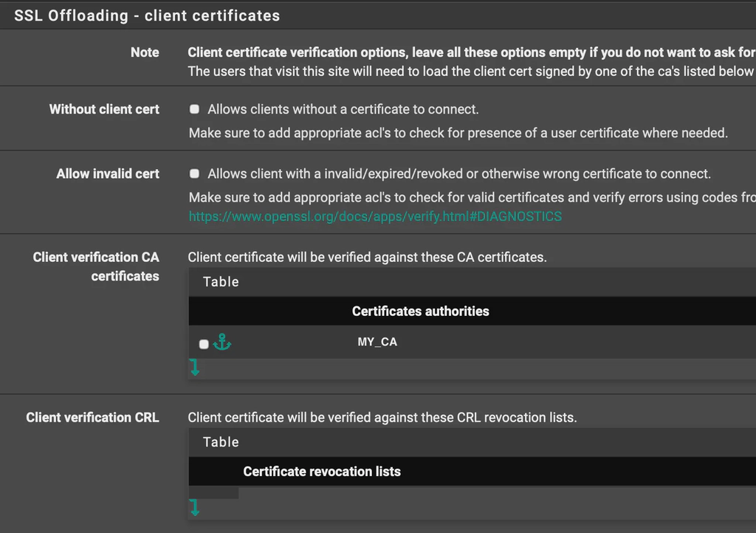
Task: Click the Table label above the CA list
Action: 219,282
